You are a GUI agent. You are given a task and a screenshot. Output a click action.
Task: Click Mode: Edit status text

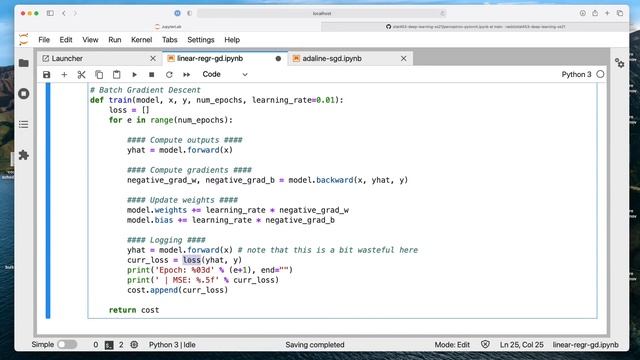(x=452, y=345)
